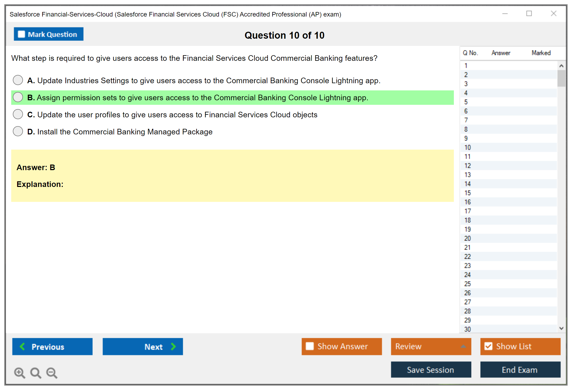The image size is (574, 392).
Task: Click the zoom out magnifier icon
Action: click(52, 373)
